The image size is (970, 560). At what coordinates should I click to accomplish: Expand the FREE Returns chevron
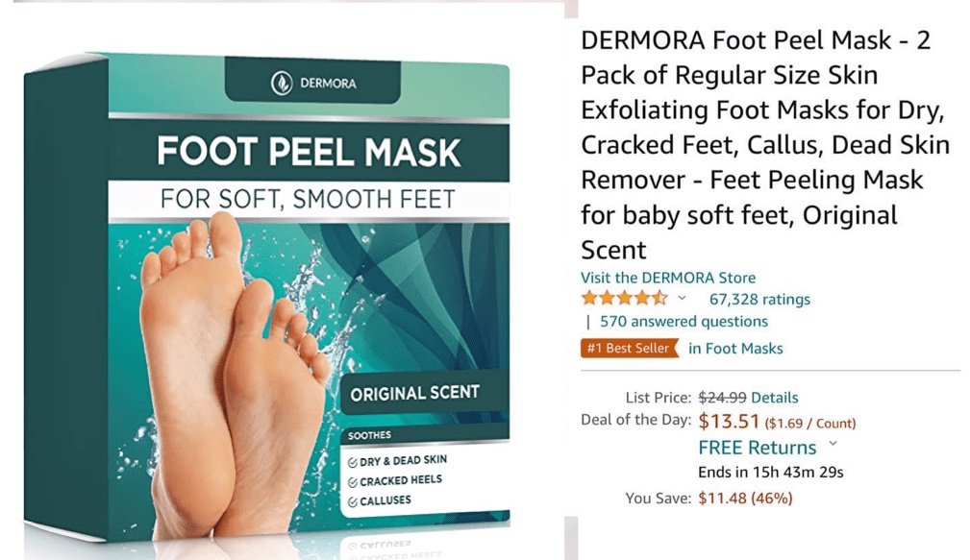(x=833, y=444)
